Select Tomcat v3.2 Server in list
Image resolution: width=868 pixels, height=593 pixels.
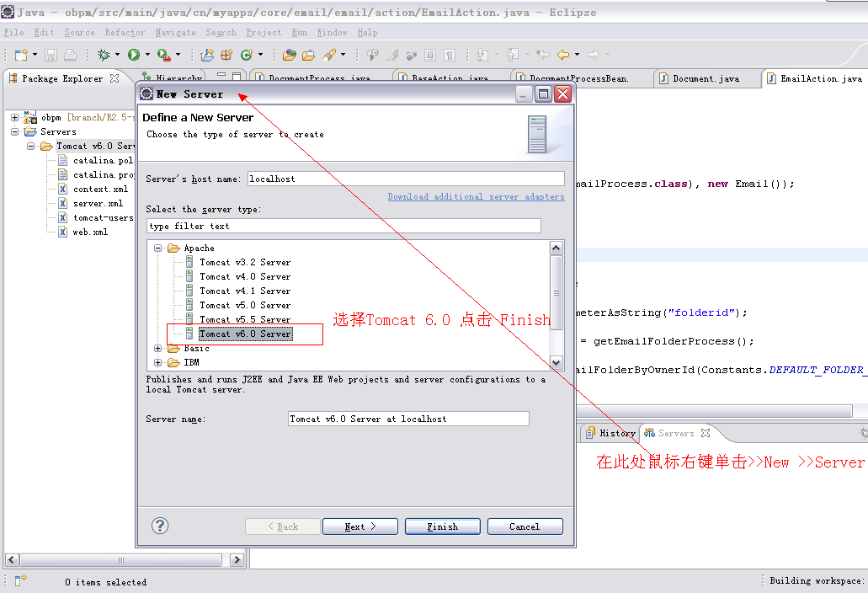245,263
